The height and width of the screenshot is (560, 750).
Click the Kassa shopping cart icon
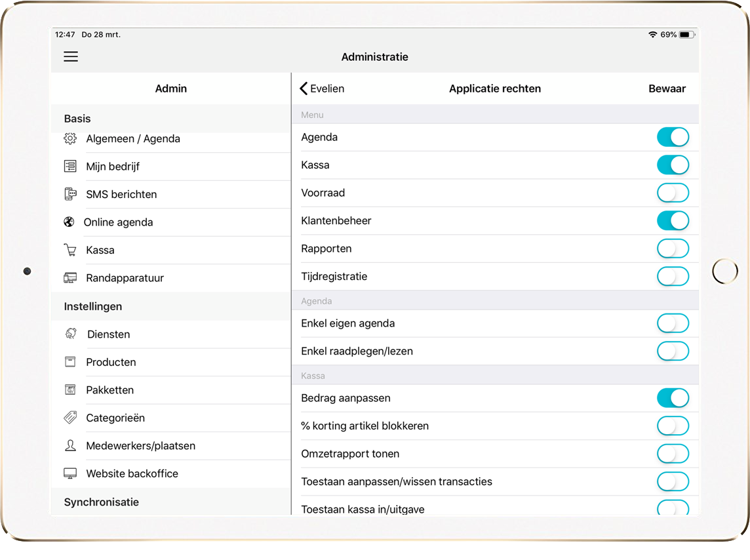pos(70,250)
